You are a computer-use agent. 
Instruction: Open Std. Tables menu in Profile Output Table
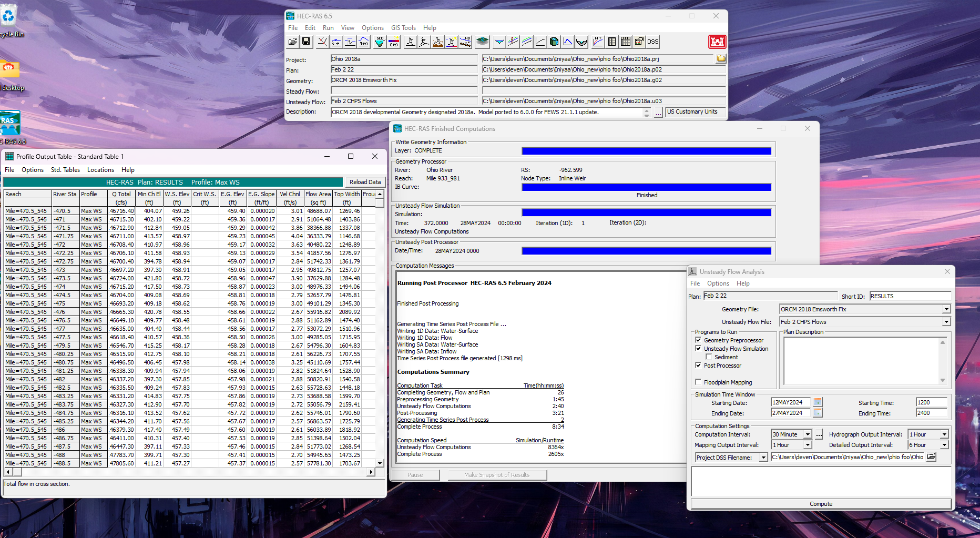point(65,170)
